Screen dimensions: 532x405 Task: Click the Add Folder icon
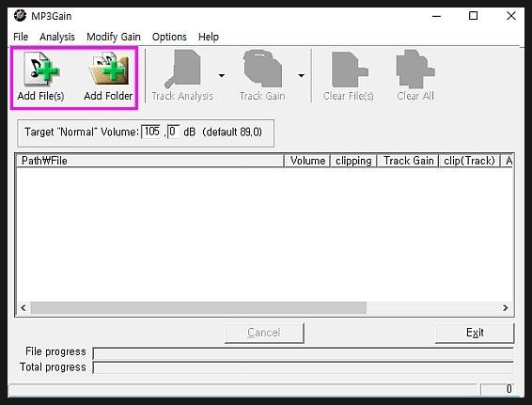click(x=109, y=70)
